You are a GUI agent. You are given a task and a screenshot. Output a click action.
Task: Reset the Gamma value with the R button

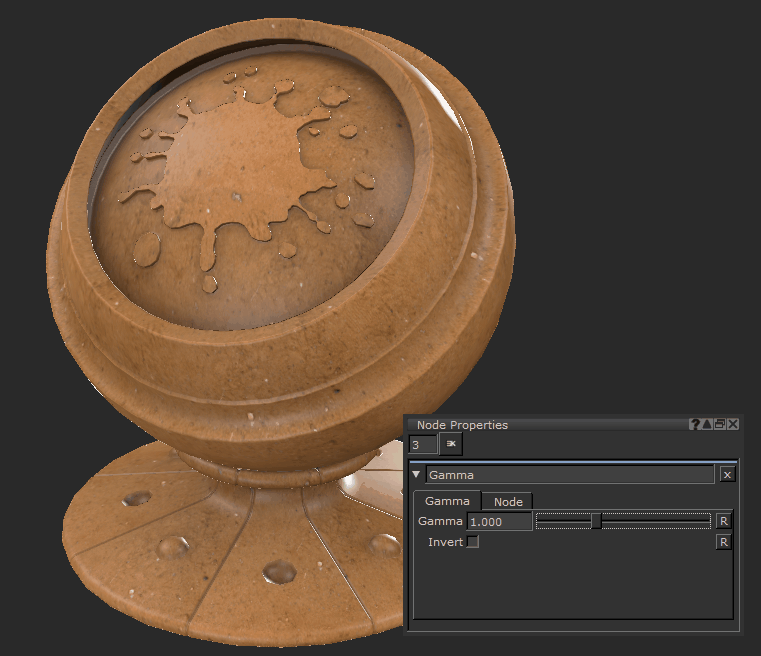(x=724, y=521)
